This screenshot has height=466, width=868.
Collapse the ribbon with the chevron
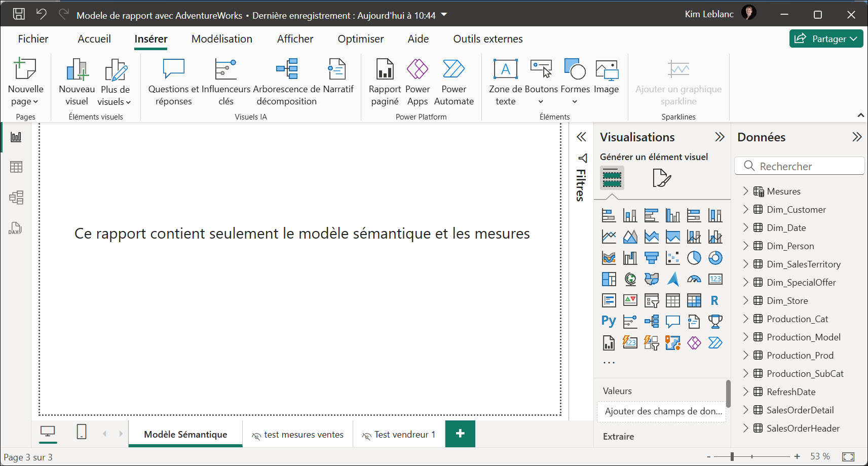point(860,115)
